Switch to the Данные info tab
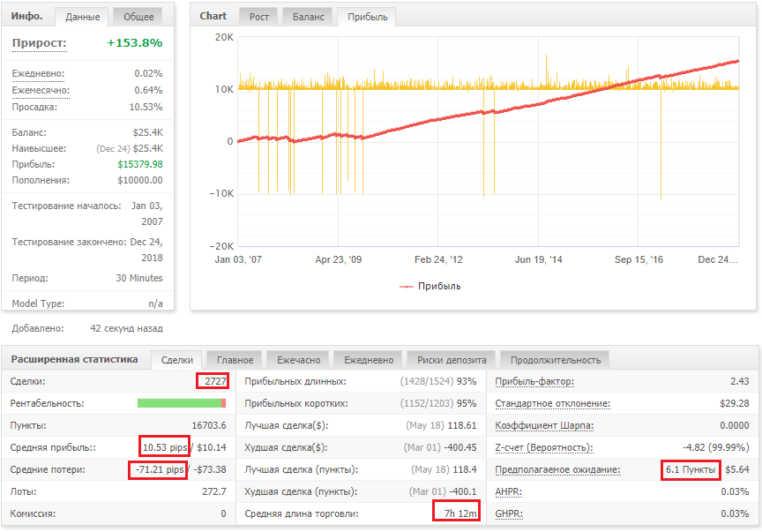Image resolution: width=762 pixels, height=532 pixels. 83,17
